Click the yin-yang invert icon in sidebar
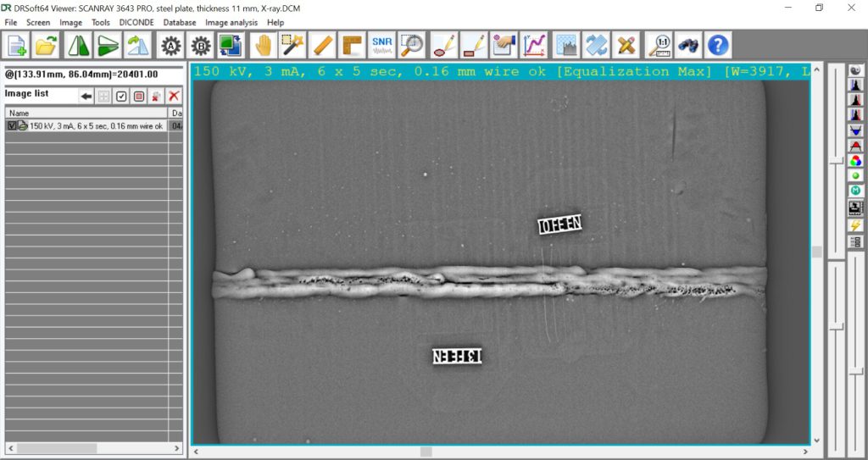Screen dimensions: 868x460 (856, 71)
